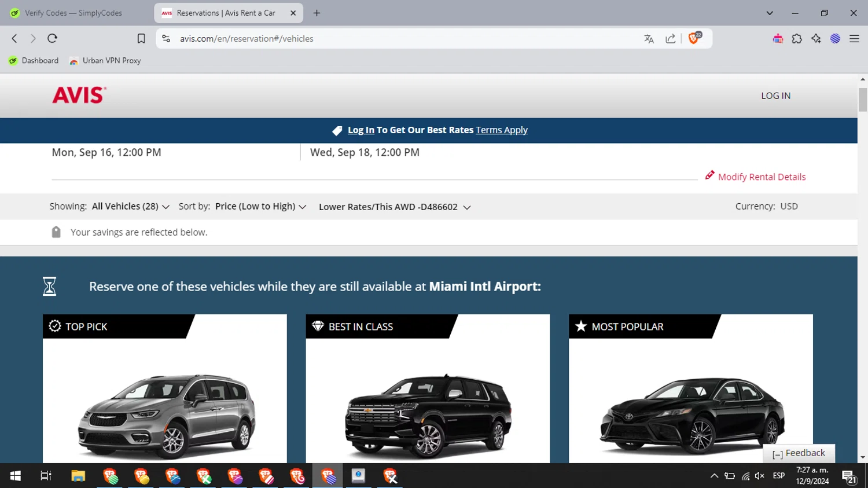This screenshot has width=868, height=488.
Task: Click the address bar URL field
Action: [x=405, y=39]
